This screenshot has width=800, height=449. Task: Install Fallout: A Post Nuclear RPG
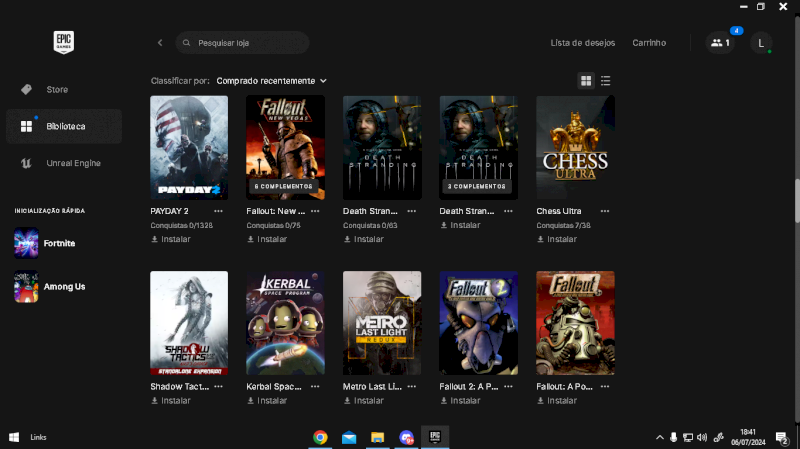(x=557, y=401)
